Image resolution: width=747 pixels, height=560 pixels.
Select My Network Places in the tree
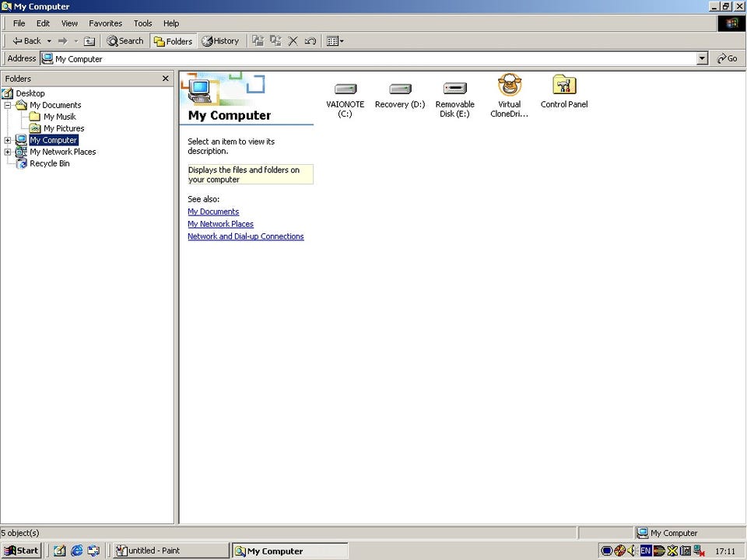[63, 152]
